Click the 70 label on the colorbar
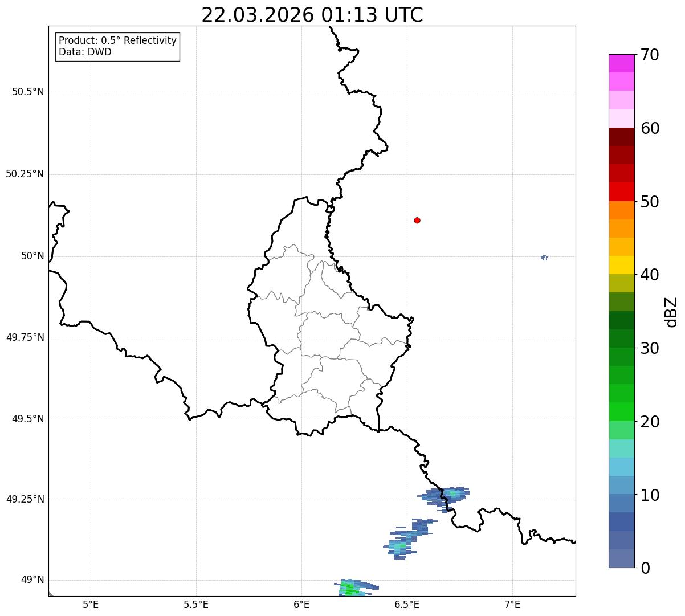This screenshot has height=616, width=685. pos(650,55)
